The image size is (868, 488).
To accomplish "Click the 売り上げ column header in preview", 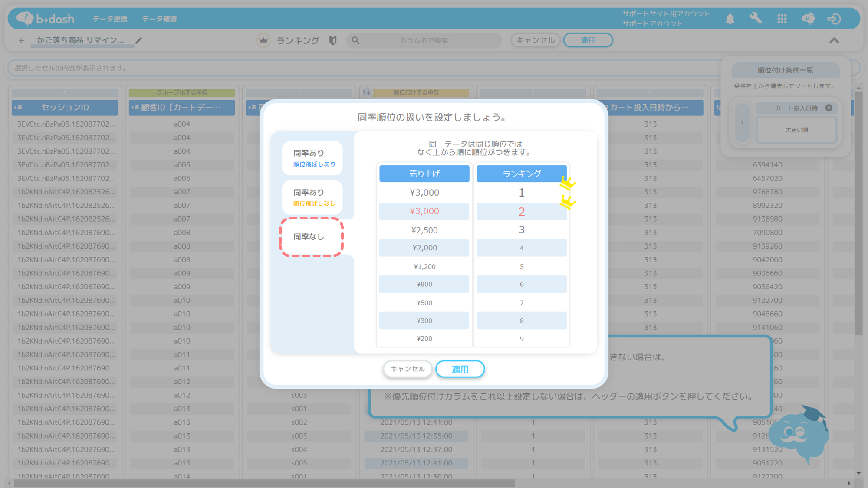I will pos(424,174).
